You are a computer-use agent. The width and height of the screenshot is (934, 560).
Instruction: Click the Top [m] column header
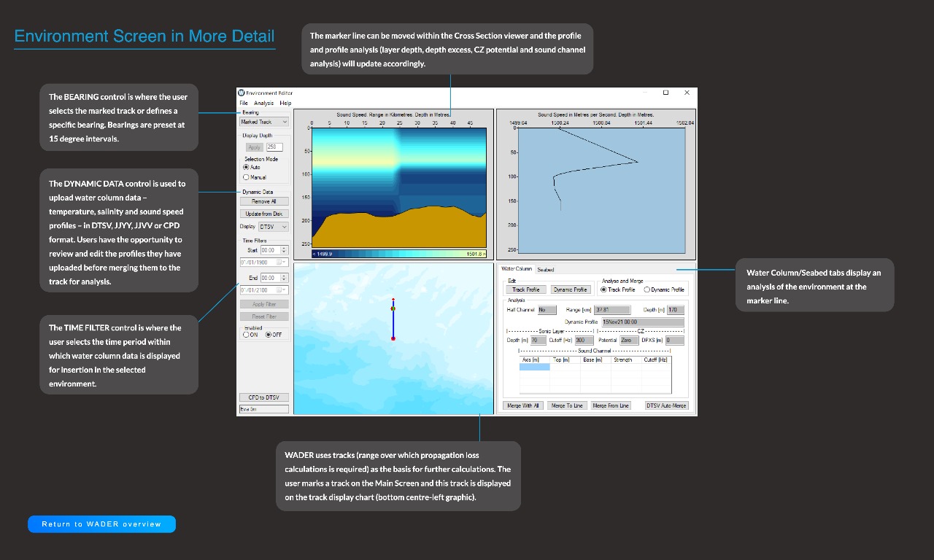coord(566,359)
